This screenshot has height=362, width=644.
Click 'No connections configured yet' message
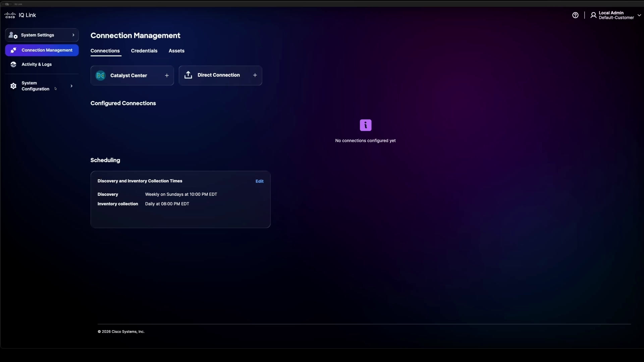pos(365,141)
